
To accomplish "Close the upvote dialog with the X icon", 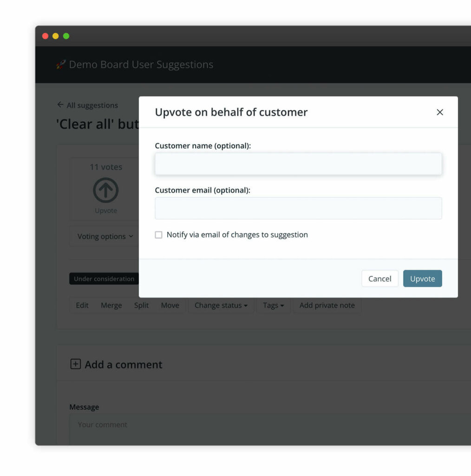I will click(440, 112).
